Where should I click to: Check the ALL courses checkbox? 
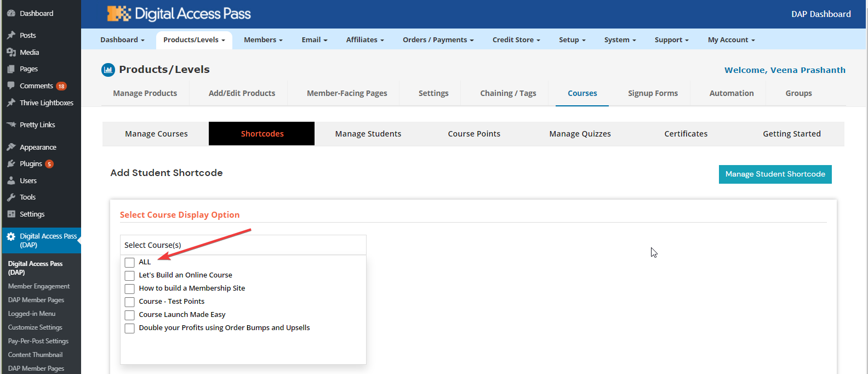point(130,263)
